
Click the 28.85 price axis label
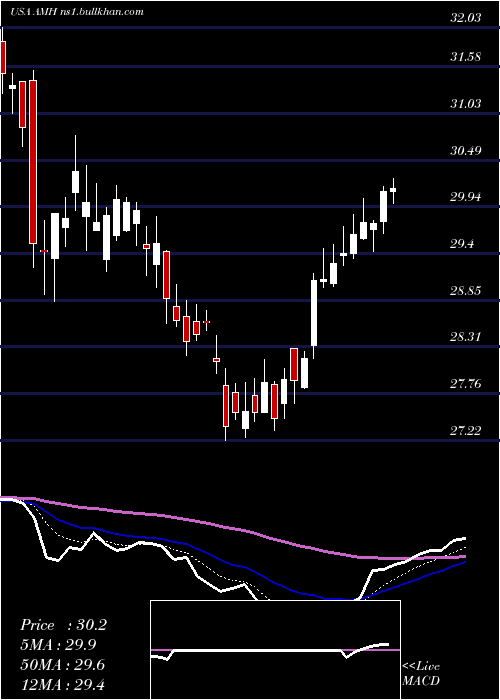point(466,291)
